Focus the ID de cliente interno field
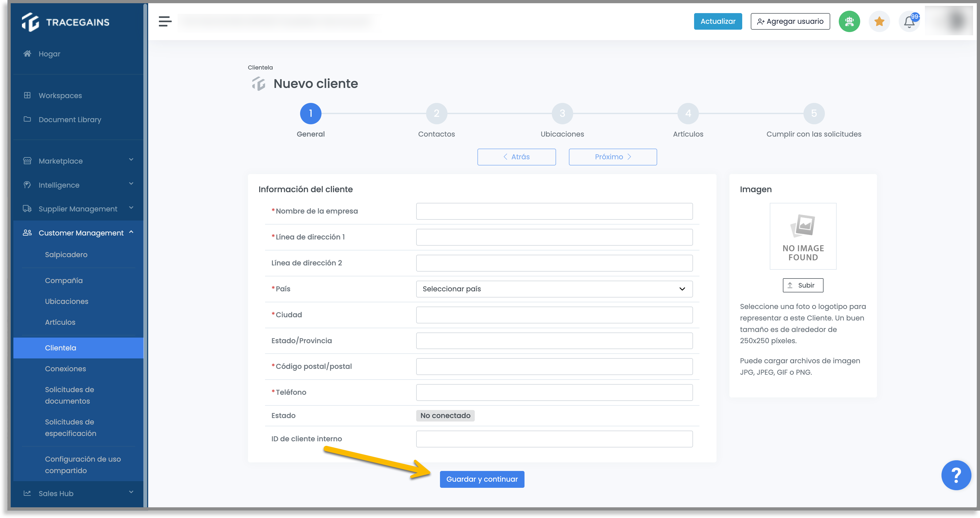The image size is (980, 518). point(554,439)
